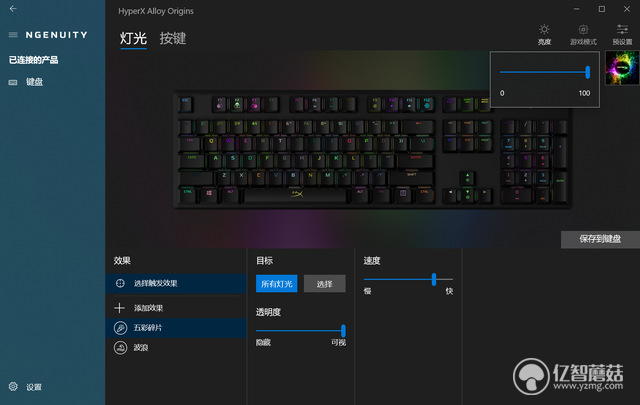640x405 pixels.
Task: Click the back arrow in the sidebar
Action: click(13, 9)
